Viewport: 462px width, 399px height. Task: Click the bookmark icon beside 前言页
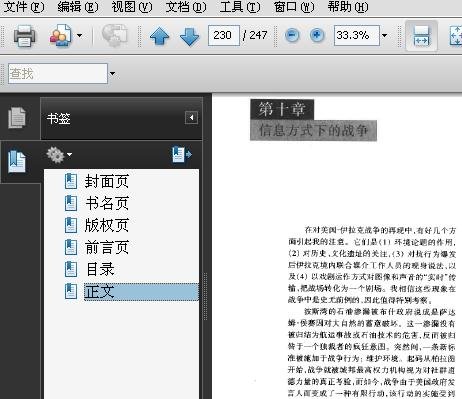click(71, 247)
